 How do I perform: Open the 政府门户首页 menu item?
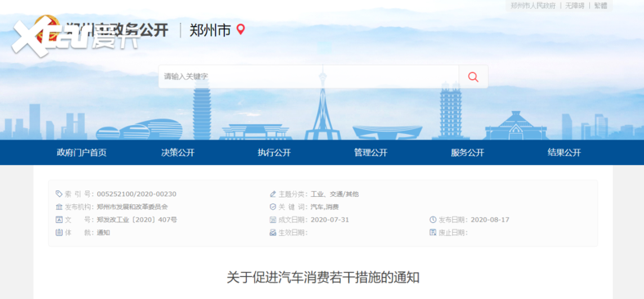pyautogui.click(x=82, y=153)
